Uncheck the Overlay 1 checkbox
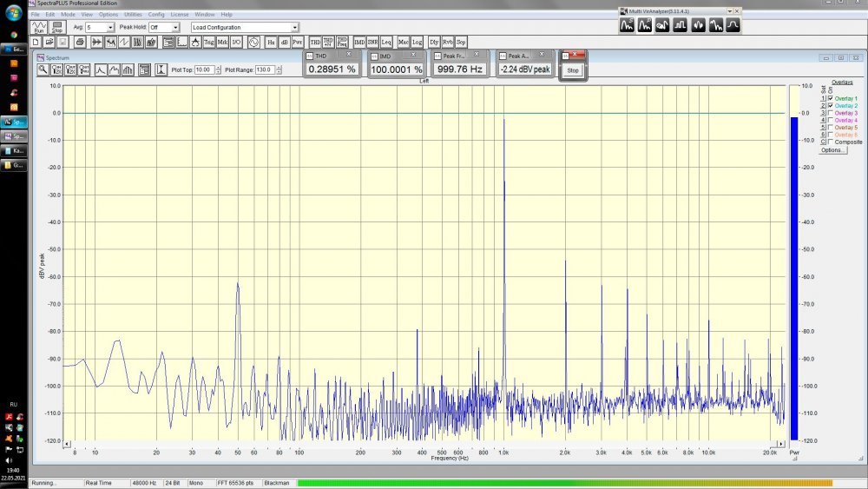Viewport: 868px width, 489px height. click(x=831, y=99)
